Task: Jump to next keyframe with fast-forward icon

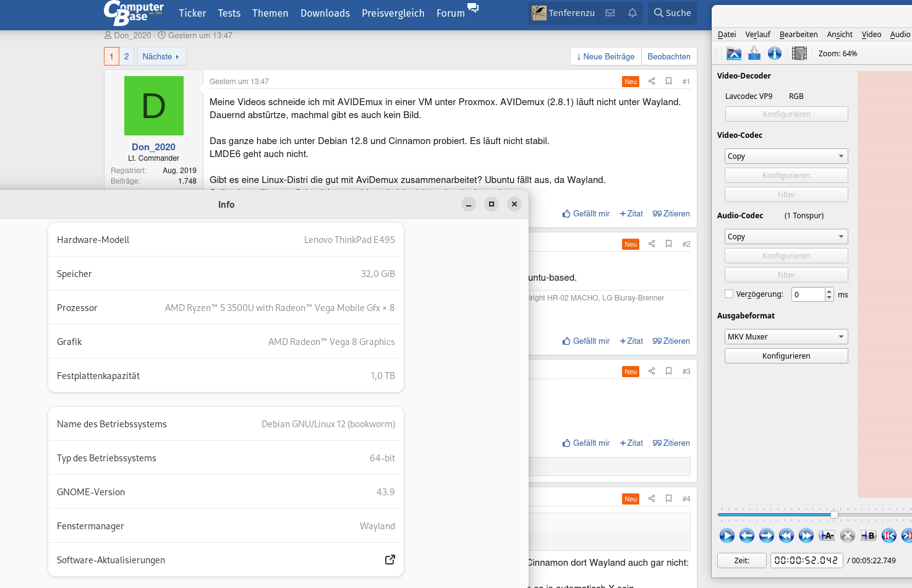Action: [806, 535]
